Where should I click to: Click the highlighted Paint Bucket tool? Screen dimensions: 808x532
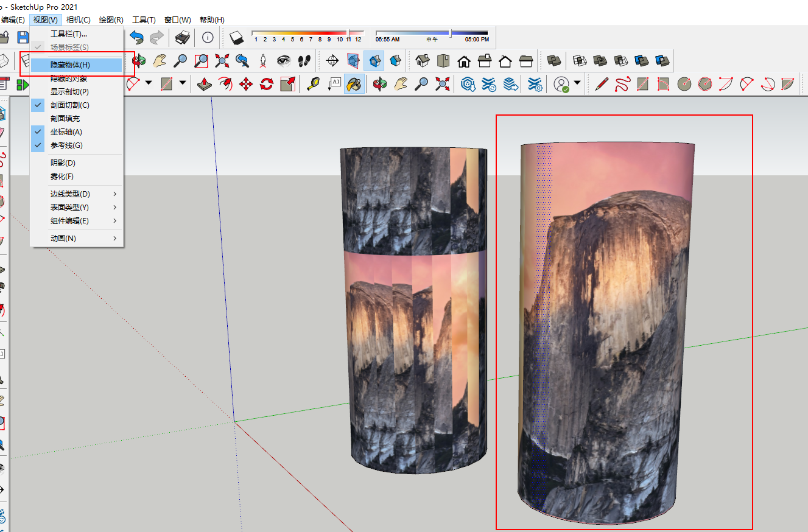354,83
